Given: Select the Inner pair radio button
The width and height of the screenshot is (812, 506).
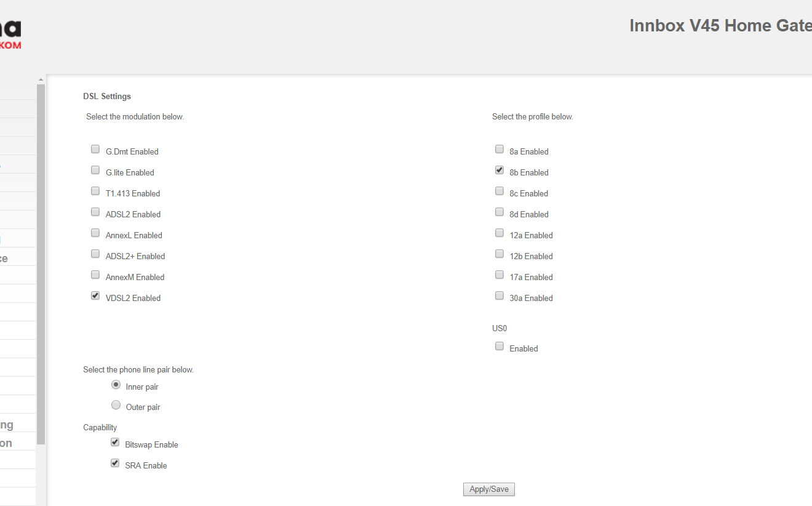Looking at the screenshot, I should pos(116,385).
